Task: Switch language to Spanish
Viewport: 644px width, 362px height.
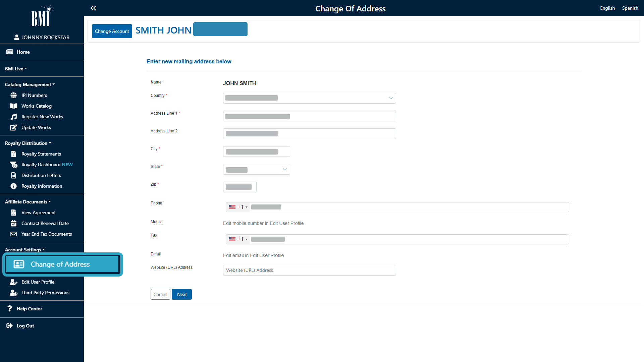Action: click(630, 8)
